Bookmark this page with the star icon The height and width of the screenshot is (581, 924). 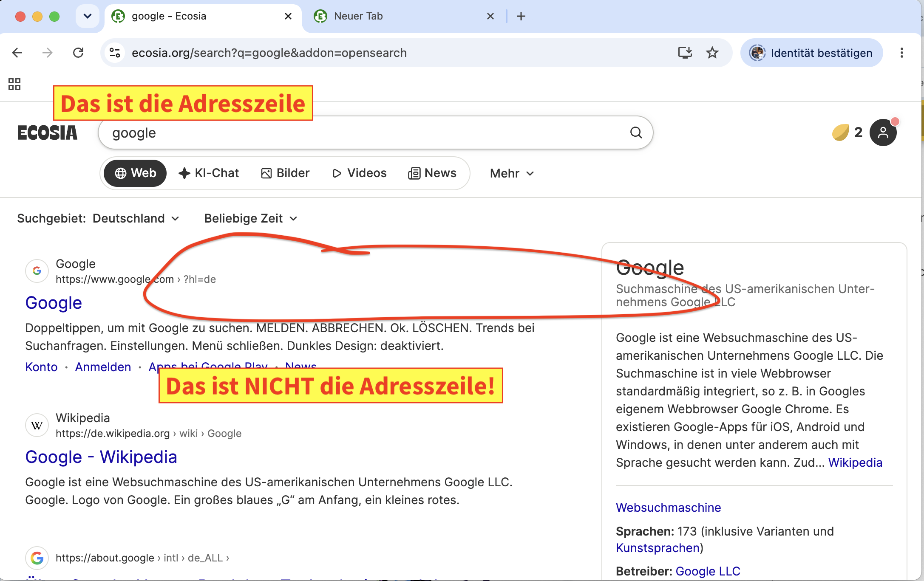point(712,53)
